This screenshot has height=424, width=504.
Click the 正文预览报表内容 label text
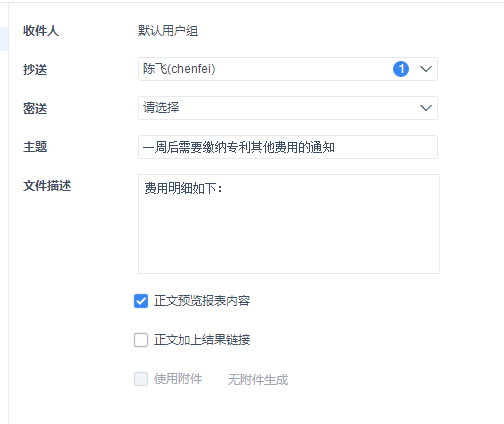202,301
